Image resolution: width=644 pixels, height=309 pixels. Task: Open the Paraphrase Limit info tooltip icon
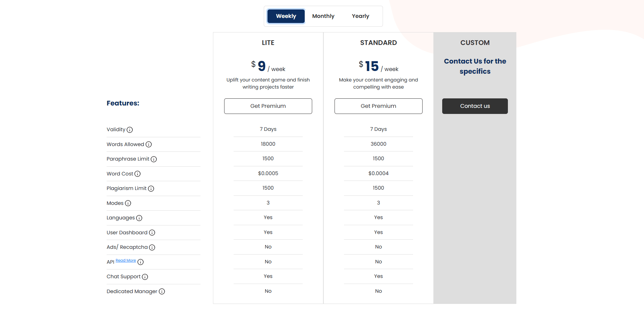pyautogui.click(x=154, y=159)
